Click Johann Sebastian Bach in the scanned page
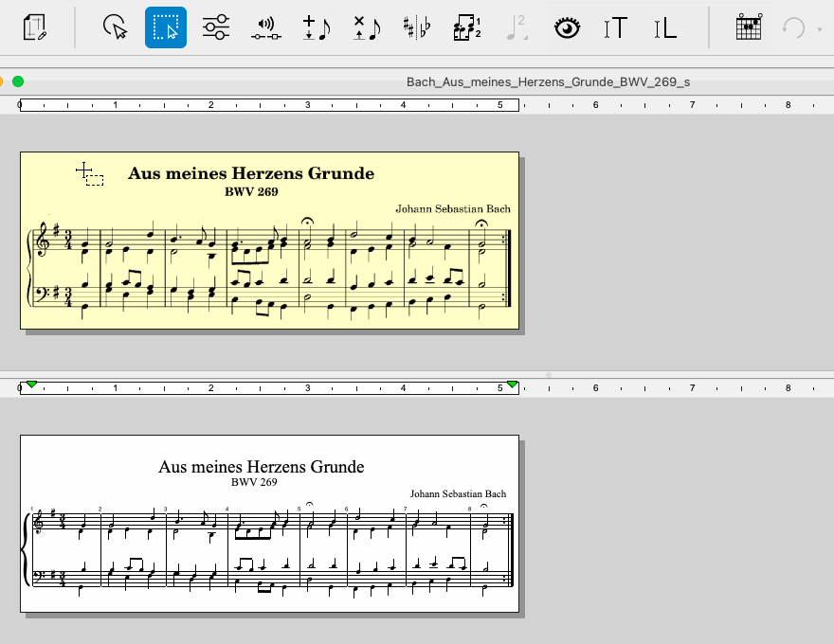The height and width of the screenshot is (644, 834). (x=453, y=208)
